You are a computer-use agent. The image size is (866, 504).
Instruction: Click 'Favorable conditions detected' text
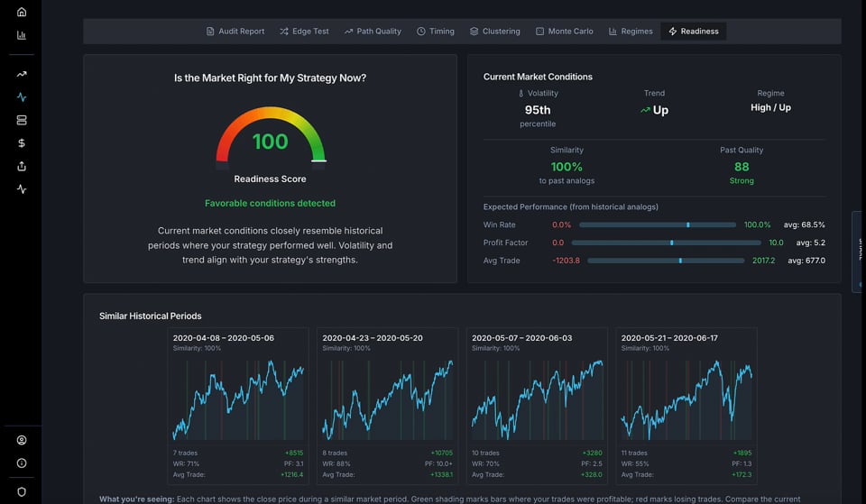270,203
